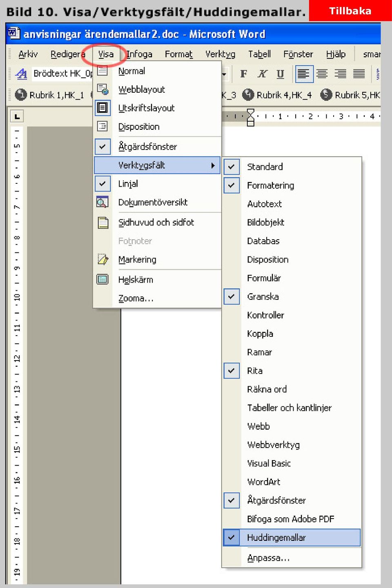
Task: Click the Underline (U) formatting icon
Action: coord(280,74)
